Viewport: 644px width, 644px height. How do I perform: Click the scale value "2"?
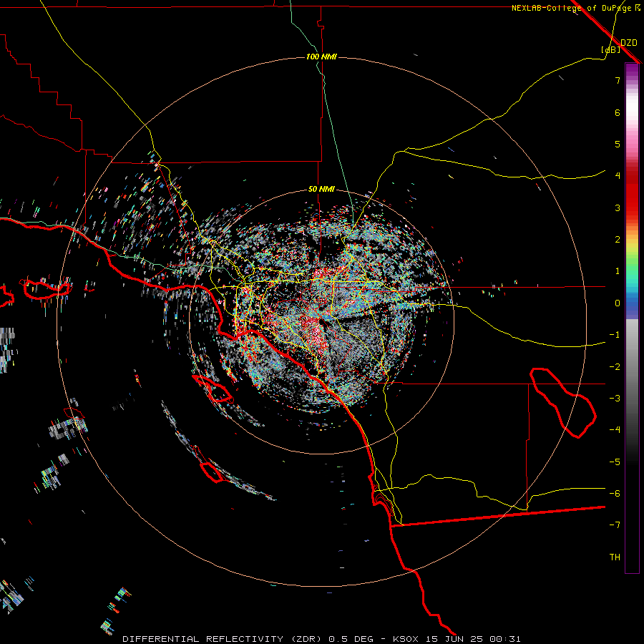(x=618, y=240)
